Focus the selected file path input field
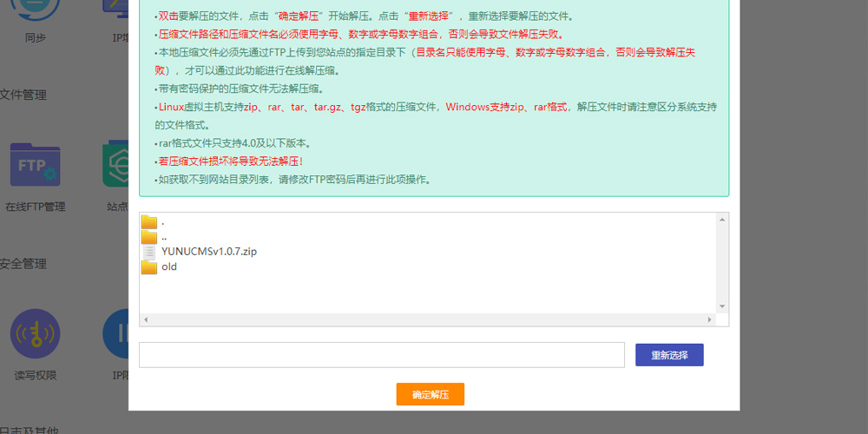The height and width of the screenshot is (434, 868). (x=381, y=355)
